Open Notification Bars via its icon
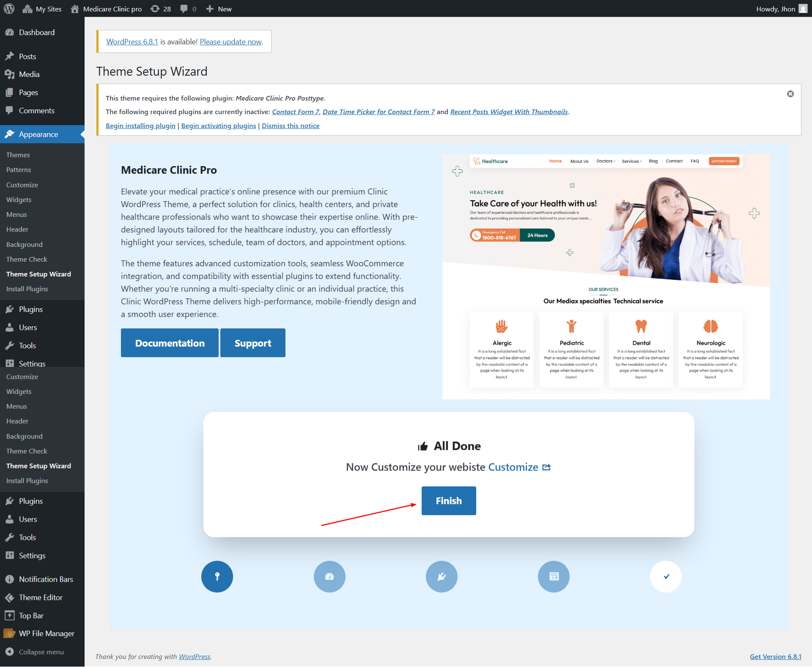Image resolution: width=812 pixels, height=667 pixels. click(x=10, y=580)
